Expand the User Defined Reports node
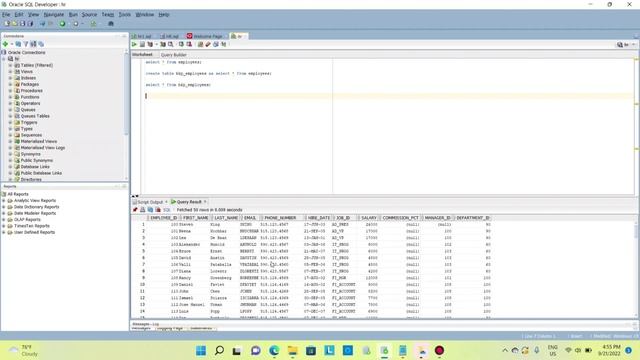Viewport: 640px width, 360px height. click(4, 232)
